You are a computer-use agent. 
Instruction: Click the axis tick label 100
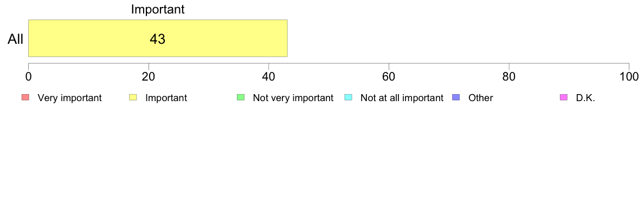(629, 76)
